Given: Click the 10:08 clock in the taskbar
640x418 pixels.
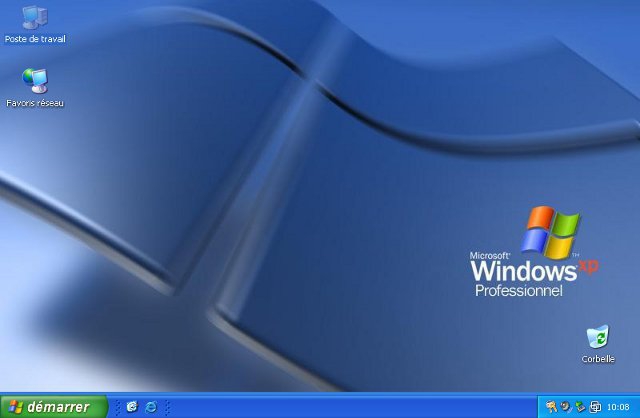Looking at the screenshot, I should pos(618,407).
